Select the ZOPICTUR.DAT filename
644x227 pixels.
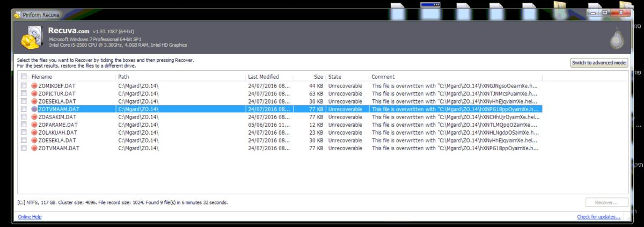coord(57,93)
